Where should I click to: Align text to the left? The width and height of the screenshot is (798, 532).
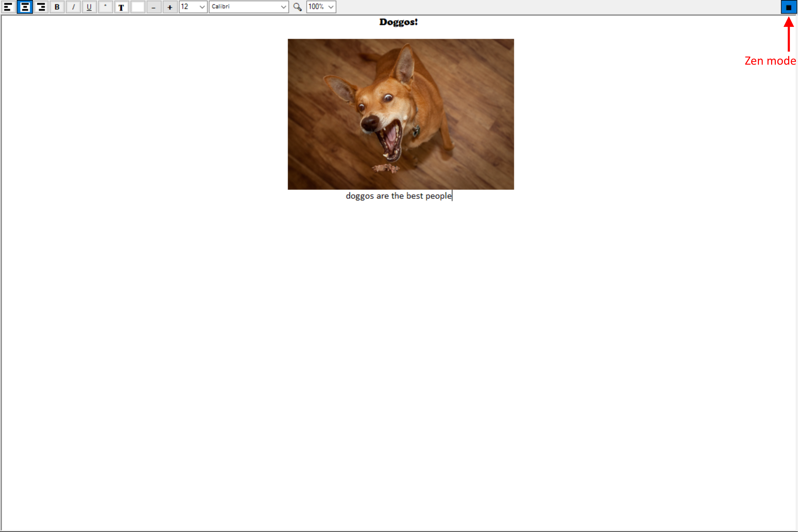tap(8, 7)
